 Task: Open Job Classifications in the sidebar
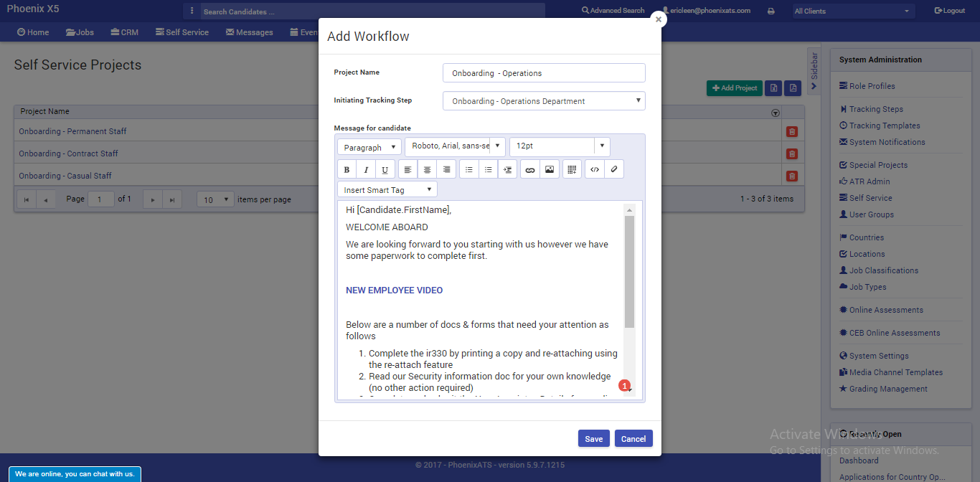pyautogui.click(x=879, y=270)
